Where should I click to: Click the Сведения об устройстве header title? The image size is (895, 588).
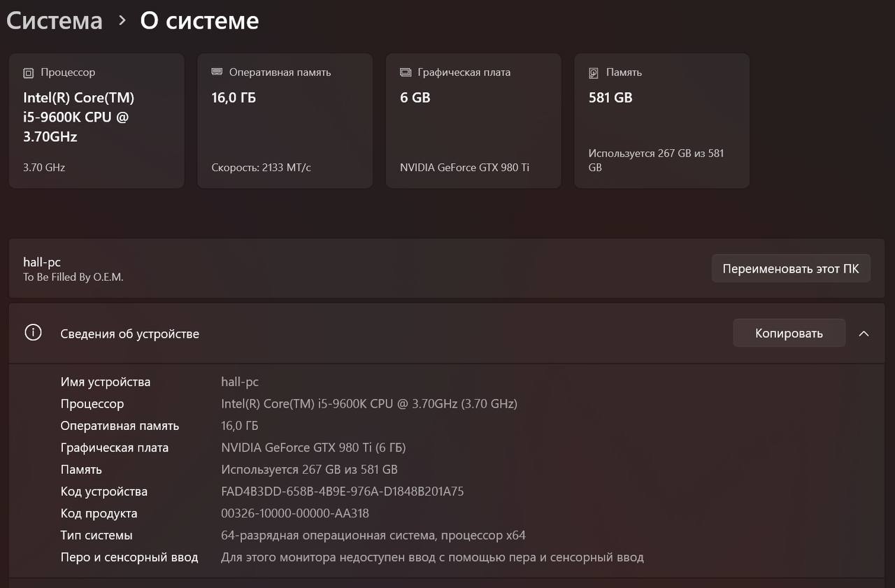[130, 334]
